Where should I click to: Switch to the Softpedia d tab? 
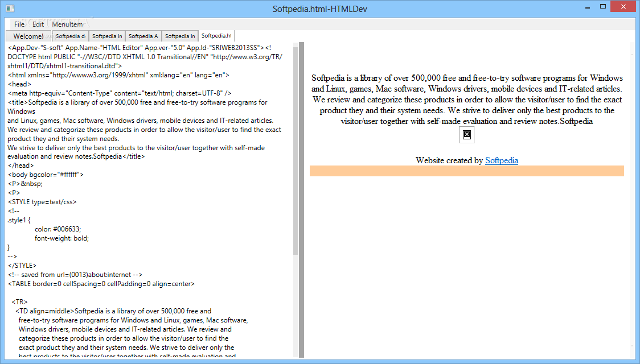pos(70,36)
